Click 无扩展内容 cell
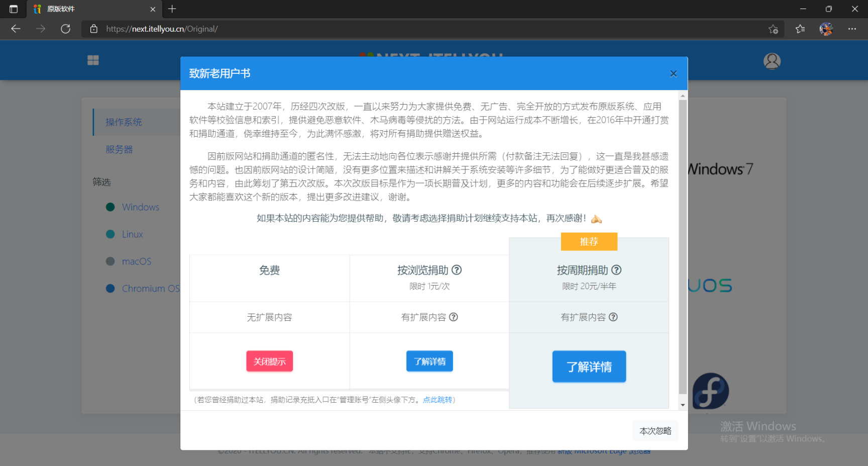The image size is (868, 466). 269,317
